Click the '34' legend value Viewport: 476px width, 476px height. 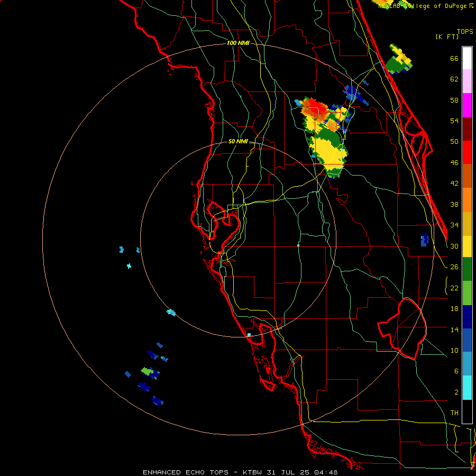click(454, 225)
